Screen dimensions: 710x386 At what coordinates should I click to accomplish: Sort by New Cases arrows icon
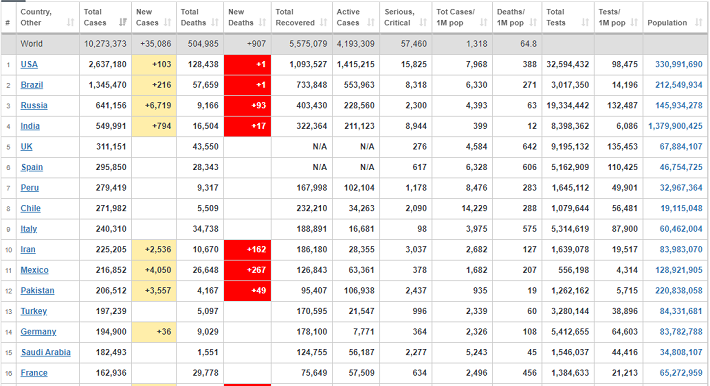tap(168, 22)
